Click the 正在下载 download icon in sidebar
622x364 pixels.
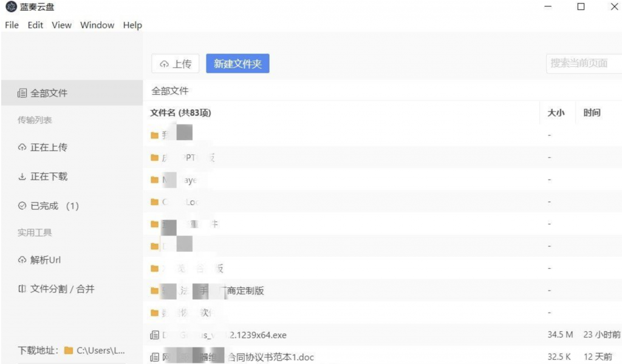(22, 177)
